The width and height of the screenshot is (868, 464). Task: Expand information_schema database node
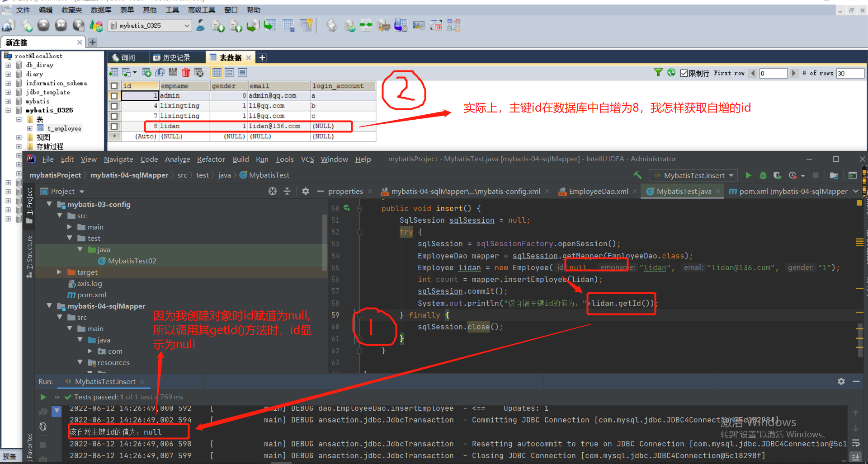coord(8,83)
